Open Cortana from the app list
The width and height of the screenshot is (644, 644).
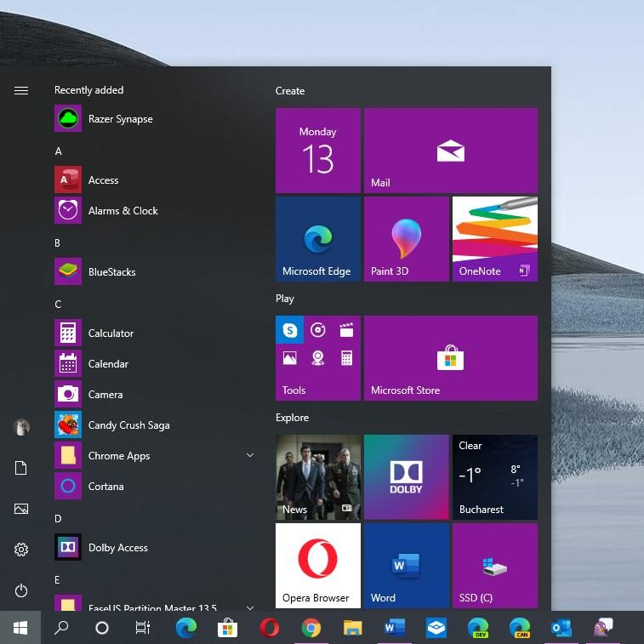coord(154,487)
